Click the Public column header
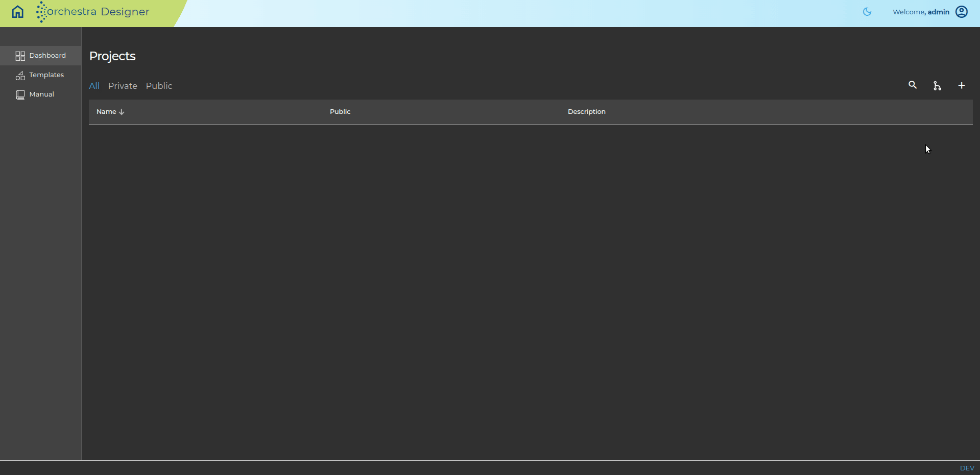The height and width of the screenshot is (475, 980). [x=340, y=111]
